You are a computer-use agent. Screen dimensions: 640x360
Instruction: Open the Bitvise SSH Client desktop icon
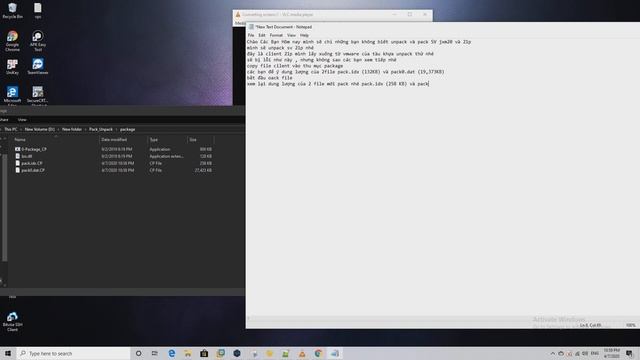tap(12, 322)
